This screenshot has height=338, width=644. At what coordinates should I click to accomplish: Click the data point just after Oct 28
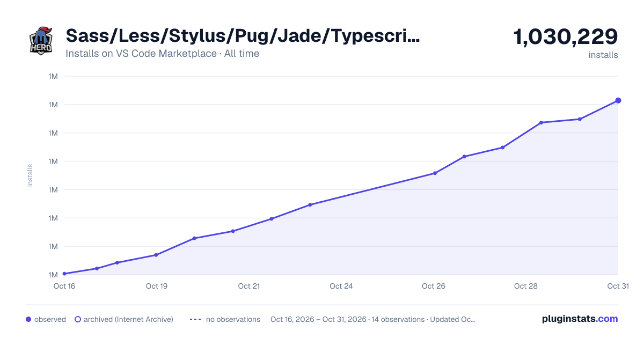(x=541, y=122)
